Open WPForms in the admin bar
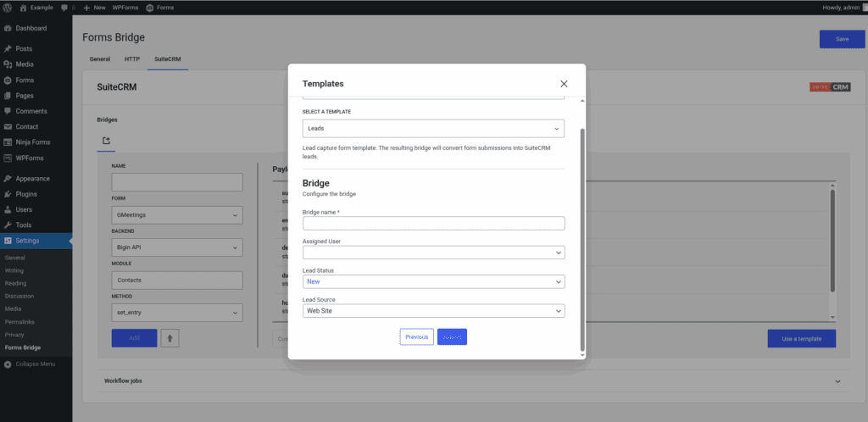868x422 pixels. (125, 8)
